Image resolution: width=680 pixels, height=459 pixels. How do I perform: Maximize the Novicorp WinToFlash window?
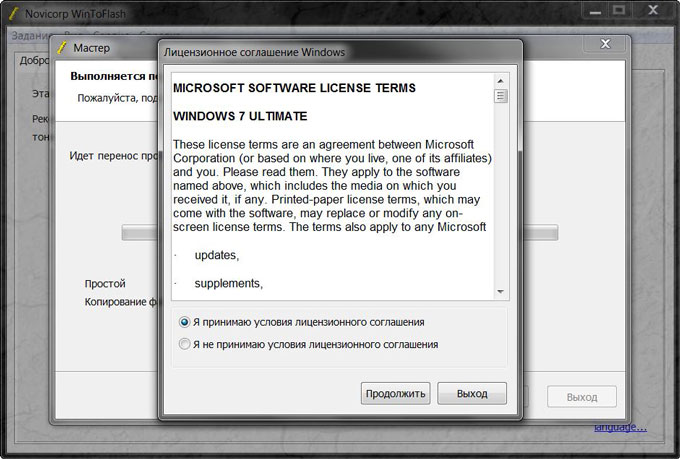click(619, 10)
